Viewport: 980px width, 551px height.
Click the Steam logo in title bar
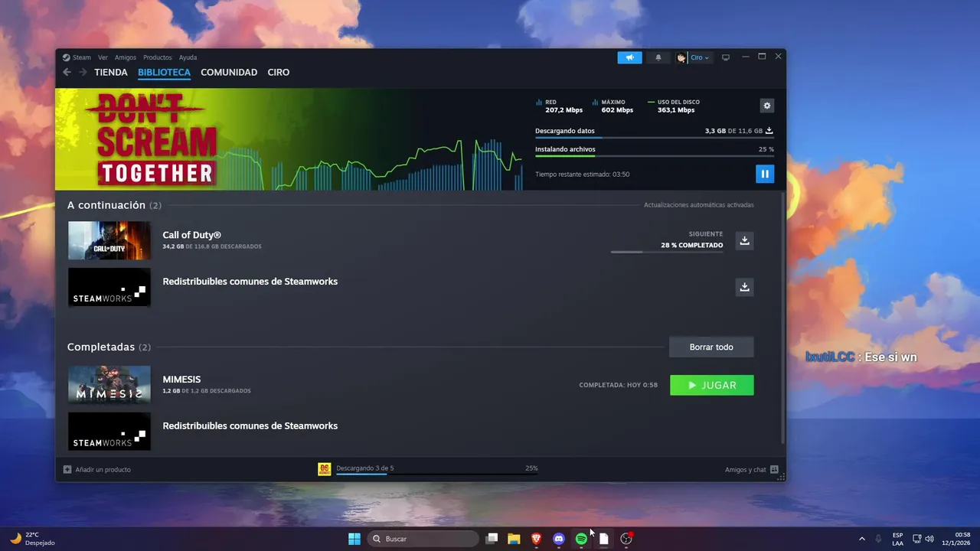[x=66, y=57]
